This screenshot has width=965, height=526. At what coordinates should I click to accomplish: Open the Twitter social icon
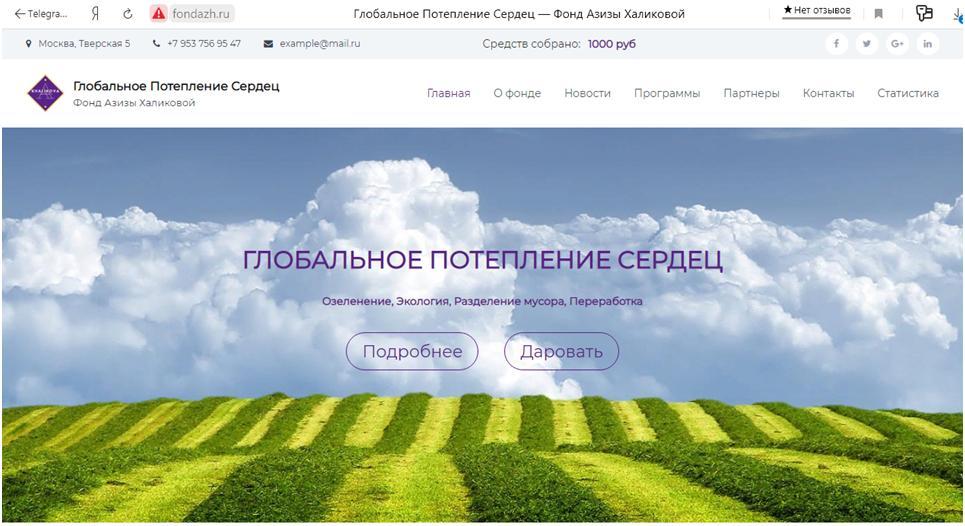pyautogui.click(x=867, y=44)
